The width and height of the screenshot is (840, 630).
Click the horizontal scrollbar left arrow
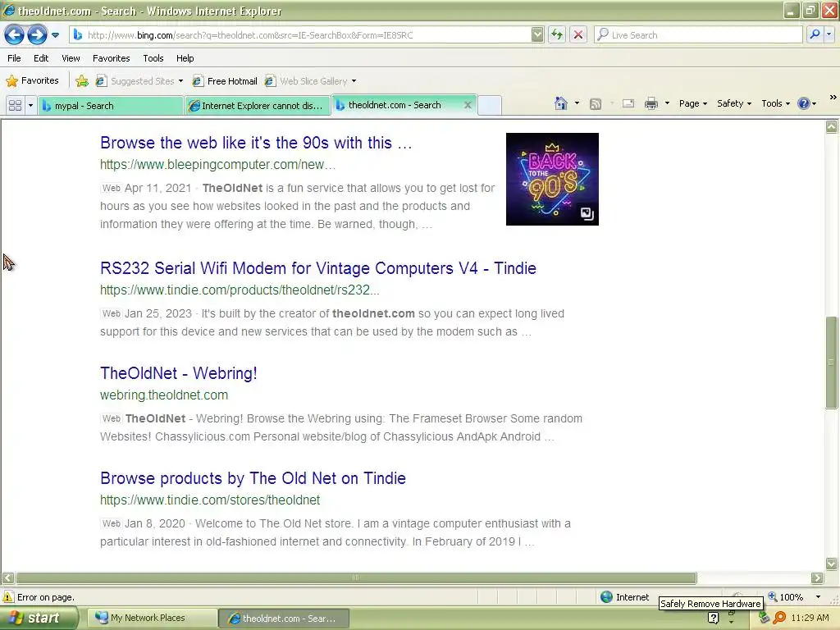[7, 577]
